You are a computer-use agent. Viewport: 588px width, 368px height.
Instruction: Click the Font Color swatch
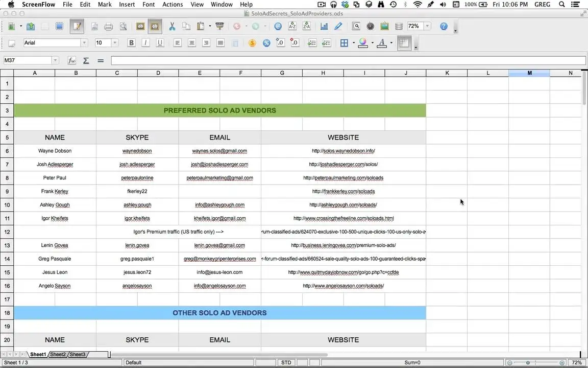coord(382,43)
